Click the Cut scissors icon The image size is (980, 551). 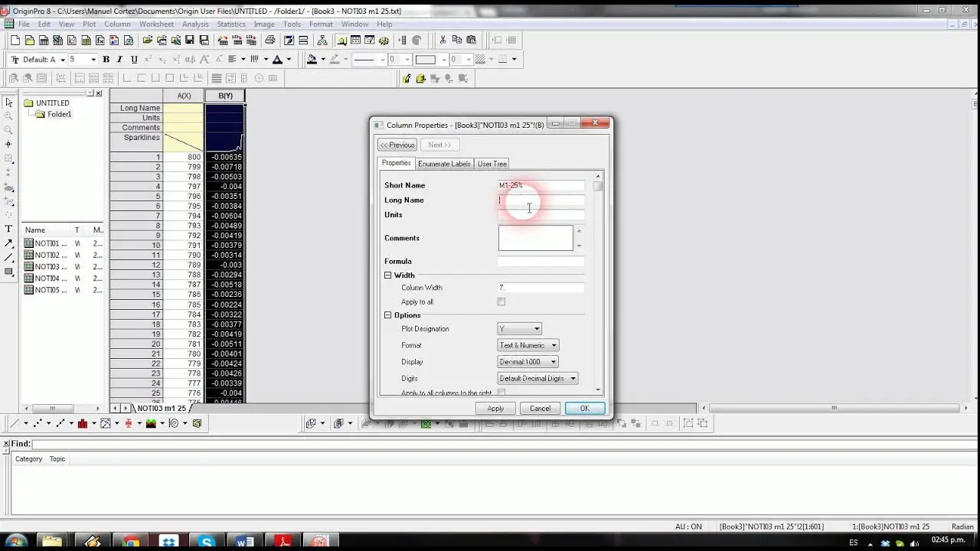click(443, 41)
